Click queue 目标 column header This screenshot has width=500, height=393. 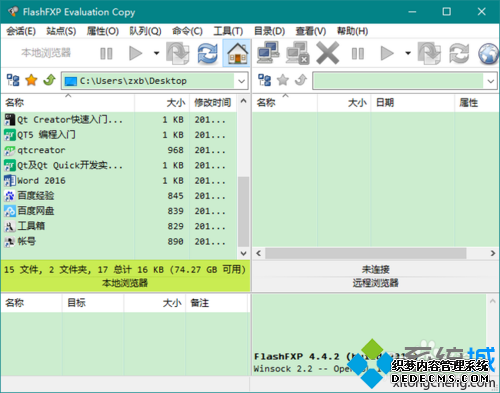93,303
